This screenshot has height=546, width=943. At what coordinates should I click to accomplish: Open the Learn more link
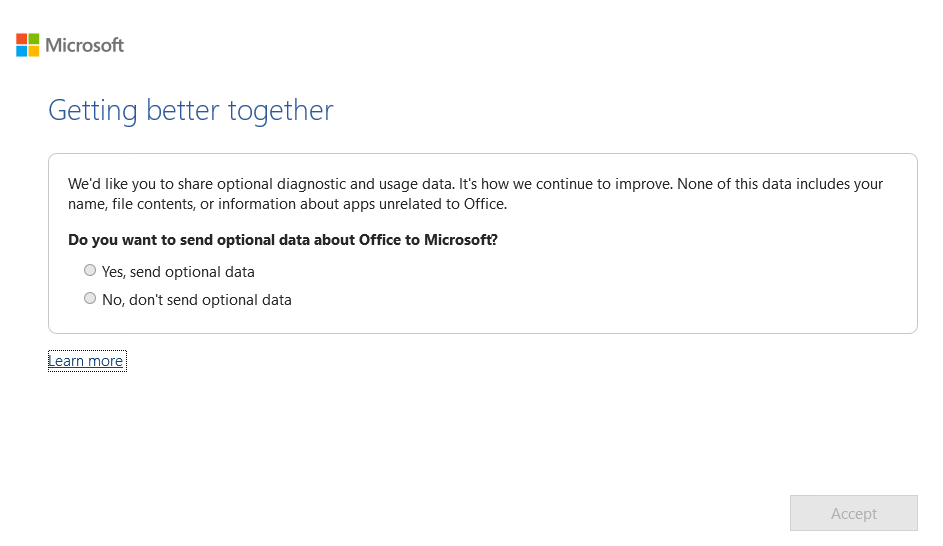86,361
